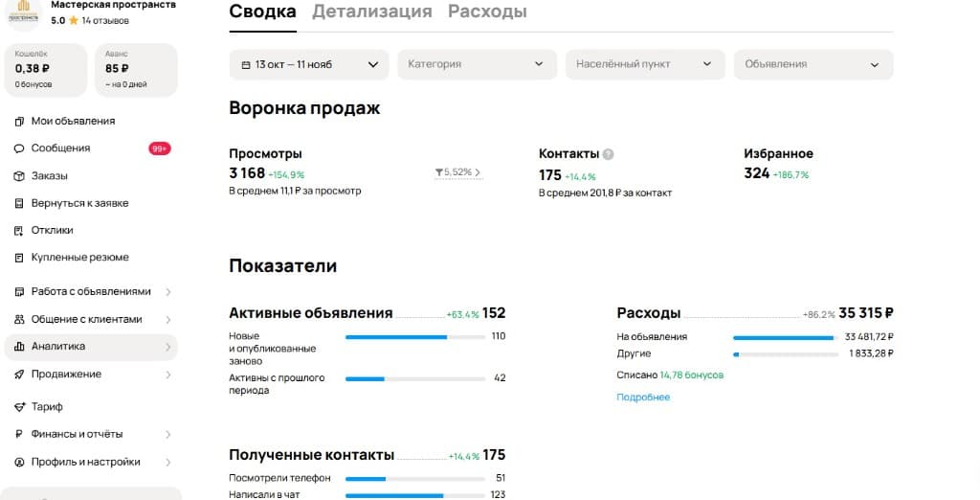
Task: Click the Активные объявления total 152
Action: (x=494, y=313)
